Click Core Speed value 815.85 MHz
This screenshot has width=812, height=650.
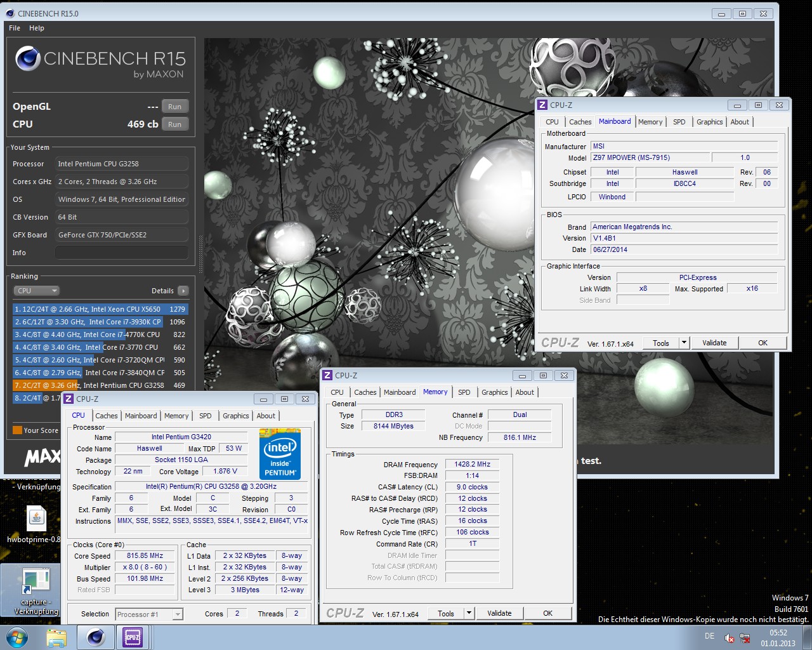click(145, 555)
